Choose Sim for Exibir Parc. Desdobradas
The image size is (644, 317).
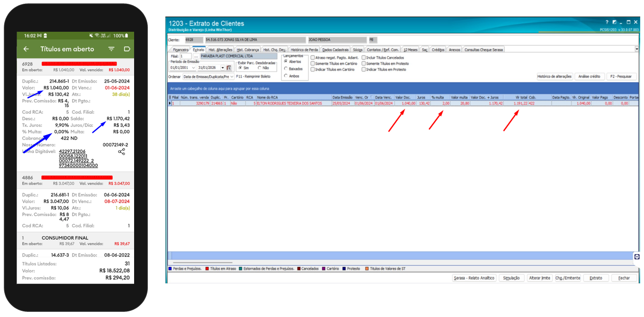pos(240,68)
